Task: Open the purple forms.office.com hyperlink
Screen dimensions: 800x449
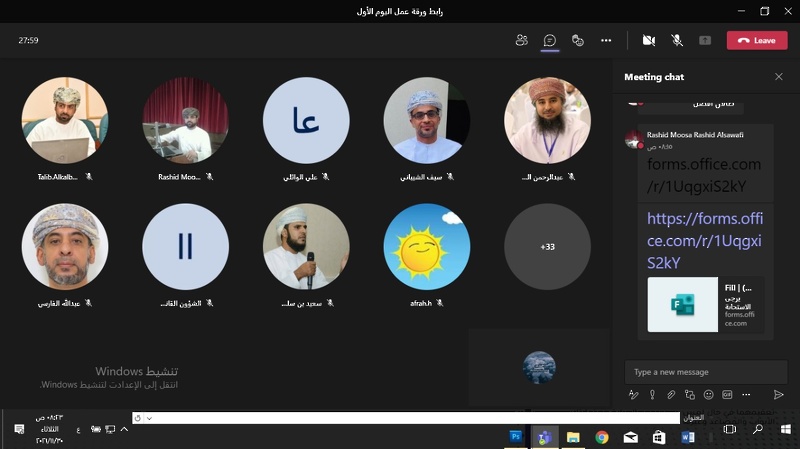Action: [705, 240]
